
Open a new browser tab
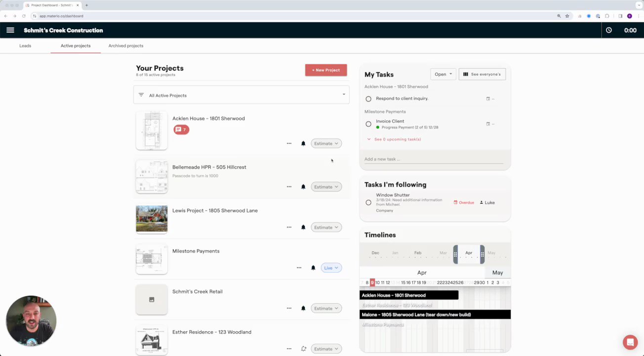pos(86,5)
